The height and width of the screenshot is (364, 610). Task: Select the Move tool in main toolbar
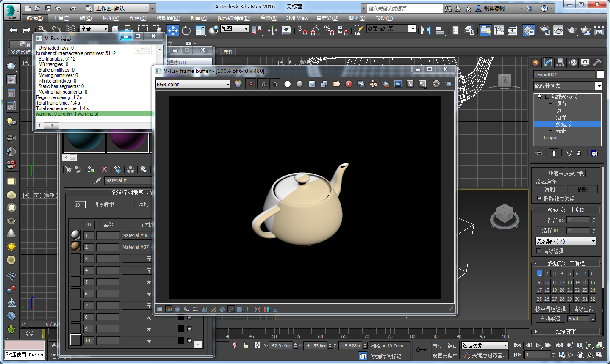pyautogui.click(x=172, y=30)
